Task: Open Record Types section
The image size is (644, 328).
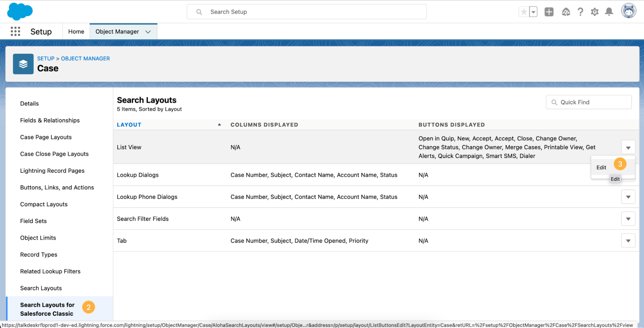Action: click(x=39, y=254)
